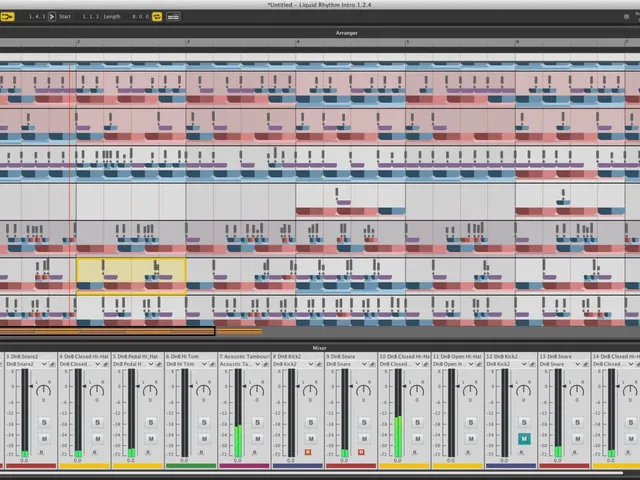The image size is (640, 480).
Task: Click the pan knob on DnB Closed Hi-Hat channel 10
Action: tap(416, 391)
